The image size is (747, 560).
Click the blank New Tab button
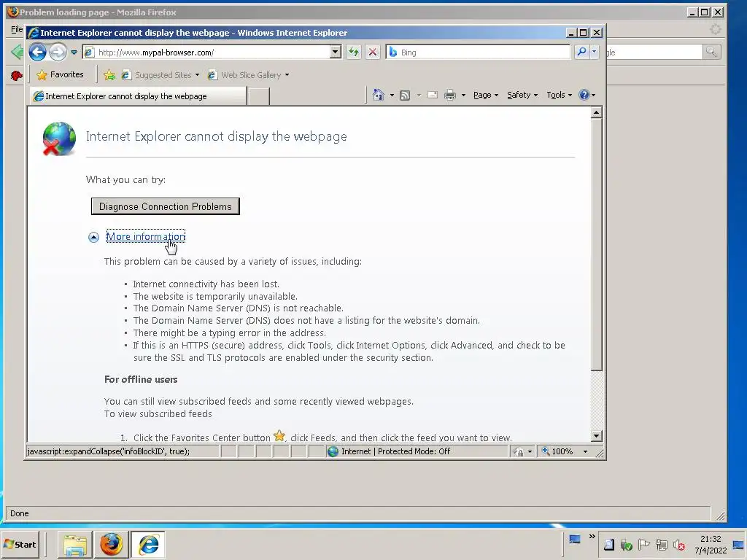pos(259,96)
